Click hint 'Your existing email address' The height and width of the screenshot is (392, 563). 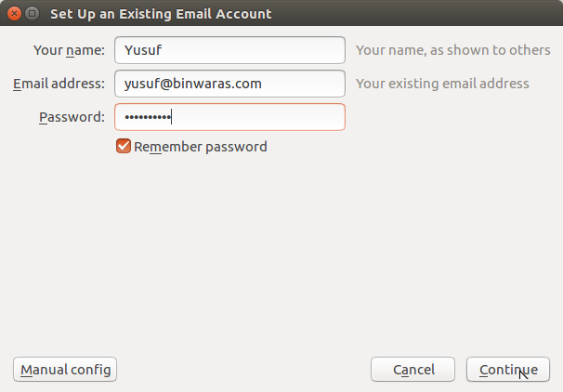point(442,84)
